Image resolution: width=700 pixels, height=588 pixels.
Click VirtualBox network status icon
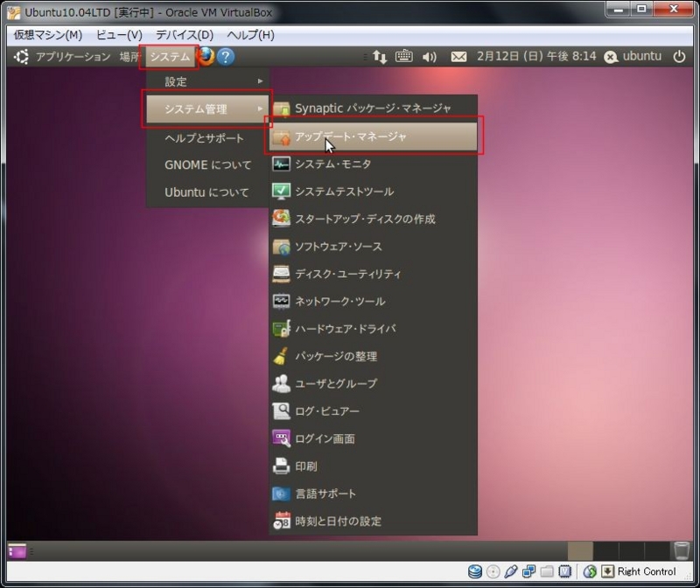click(x=529, y=571)
